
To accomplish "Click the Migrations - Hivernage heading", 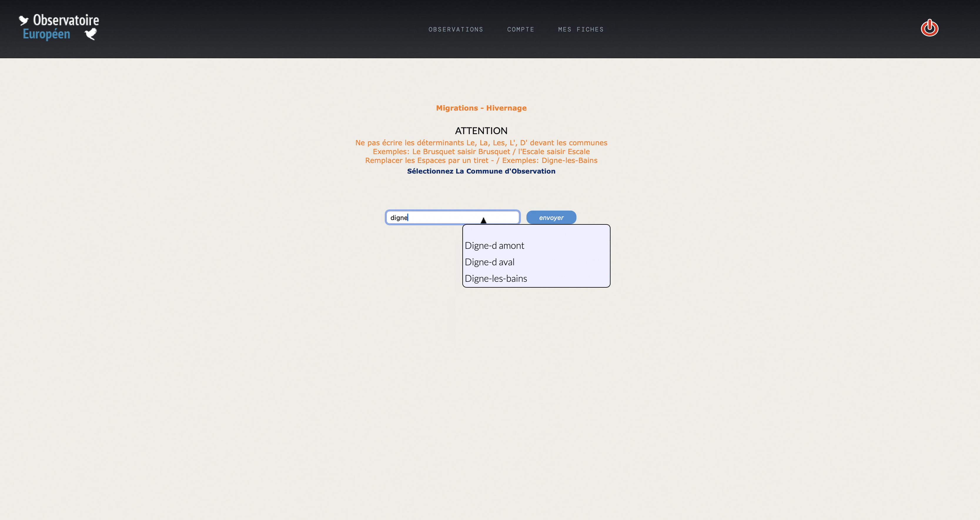I will pyautogui.click(x=481, y=108).
